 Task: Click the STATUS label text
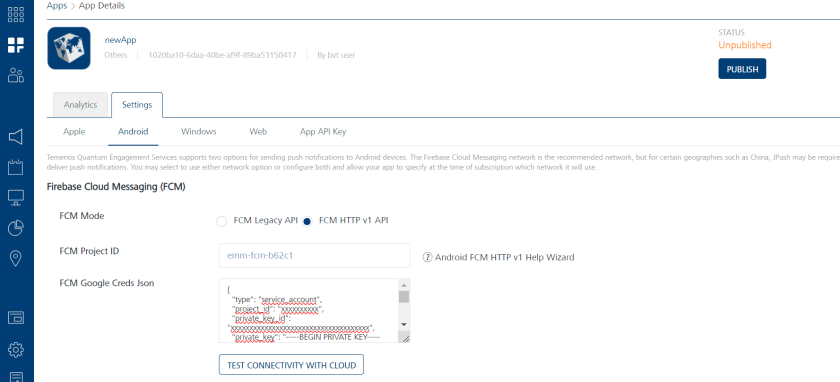[x=731, y=32]
